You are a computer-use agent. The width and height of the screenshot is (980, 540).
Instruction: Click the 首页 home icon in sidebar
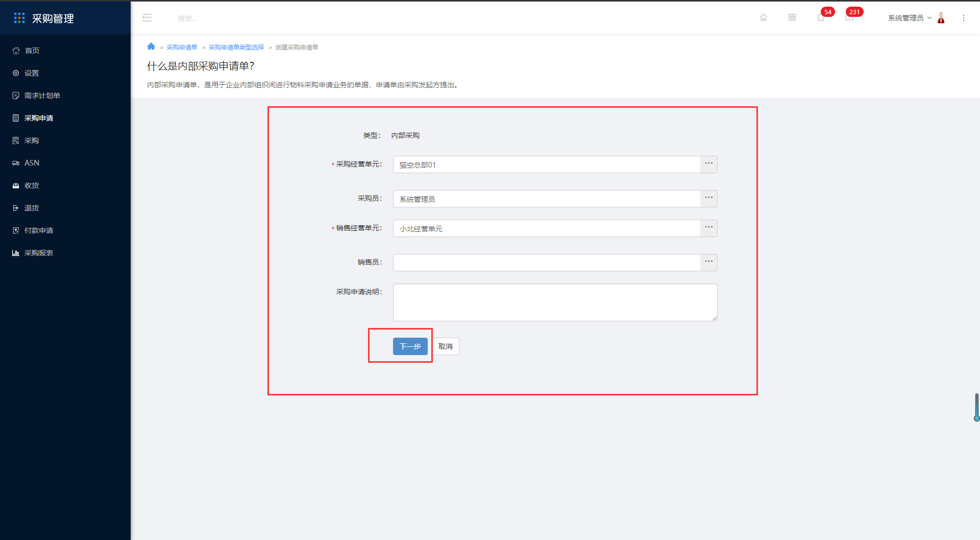click(16, 51)
